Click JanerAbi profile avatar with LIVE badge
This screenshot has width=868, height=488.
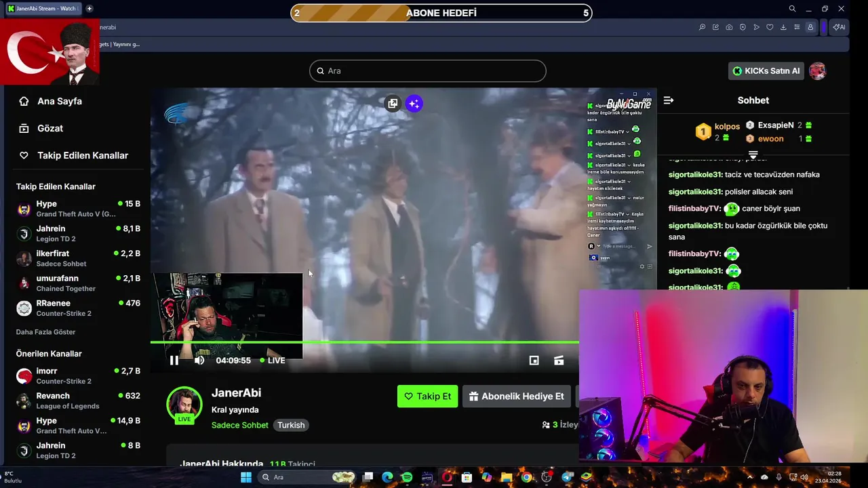click(184, 405)
